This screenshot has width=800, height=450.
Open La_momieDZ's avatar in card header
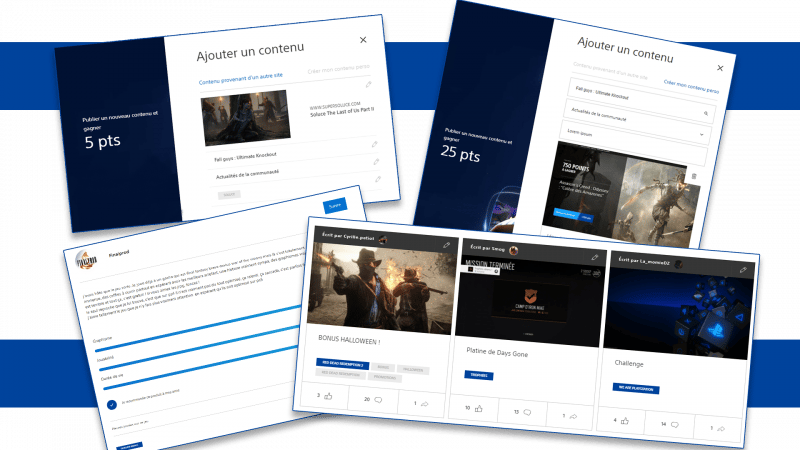tap(679, 264)
